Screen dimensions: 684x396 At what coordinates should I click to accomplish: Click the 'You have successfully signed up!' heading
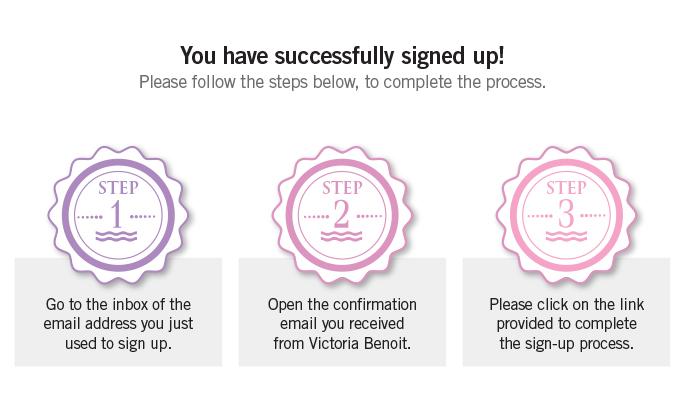[x=342, y=56]
